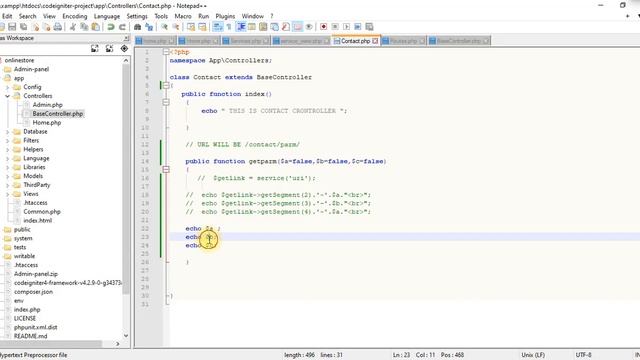The width and height of the screenshot is (640, 360).
Task: Zoom in with the magnifier plus icon
Action: coord(164,27)
